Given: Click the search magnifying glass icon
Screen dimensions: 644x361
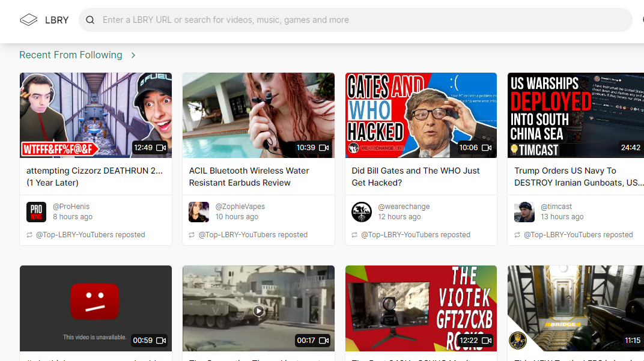Looking at the screenshot, I should [90, 20].
